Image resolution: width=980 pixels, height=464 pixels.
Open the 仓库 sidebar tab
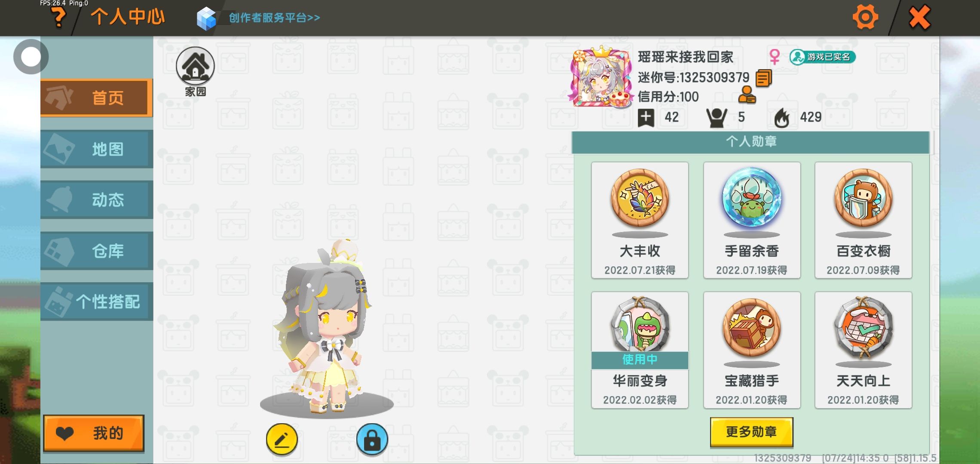tap(97, 250)
